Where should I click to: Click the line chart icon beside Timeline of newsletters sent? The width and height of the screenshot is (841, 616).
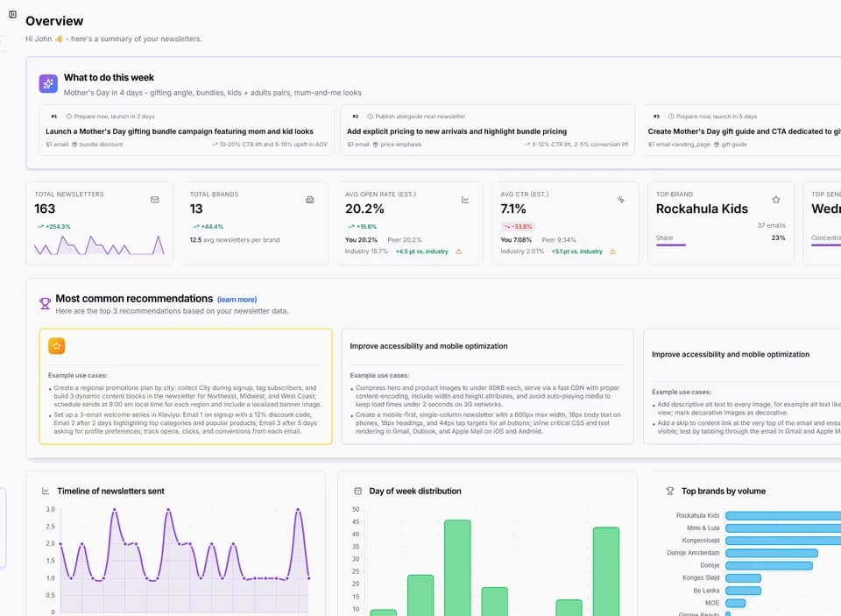(46, 491)
